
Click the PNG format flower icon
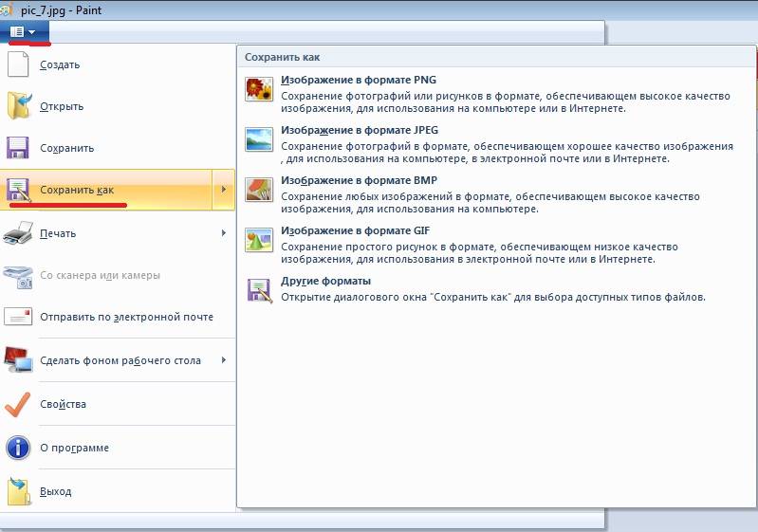(259, 89)
